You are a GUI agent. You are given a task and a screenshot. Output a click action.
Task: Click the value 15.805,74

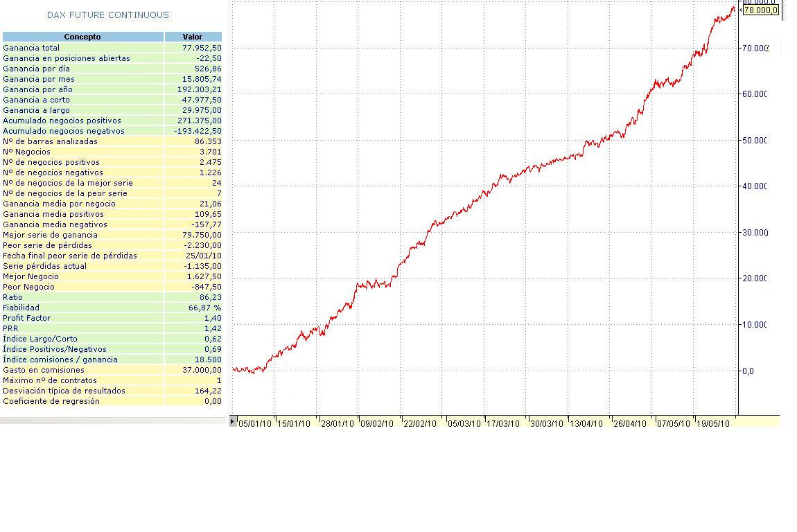(x=202, y=79)
